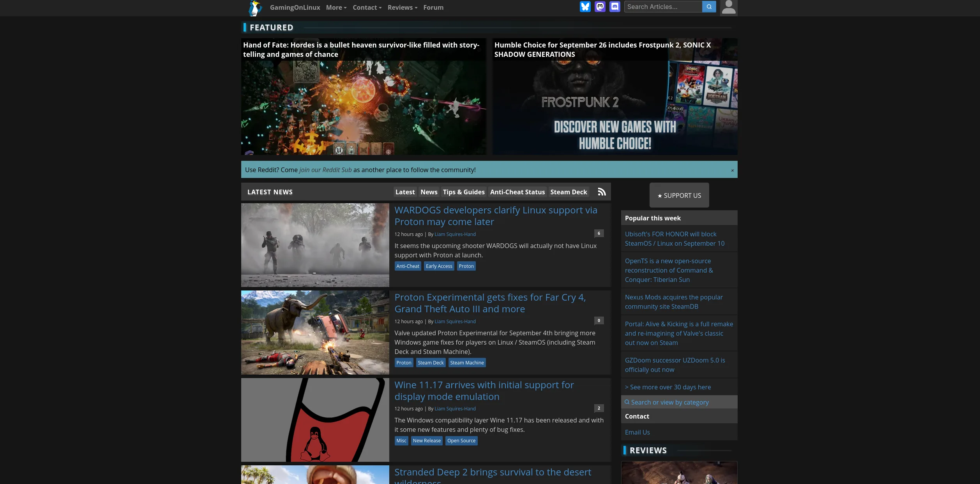Screen dimensions: 980x484
Task: Click See more over 30 days here
Action: (x=667, y=387)
